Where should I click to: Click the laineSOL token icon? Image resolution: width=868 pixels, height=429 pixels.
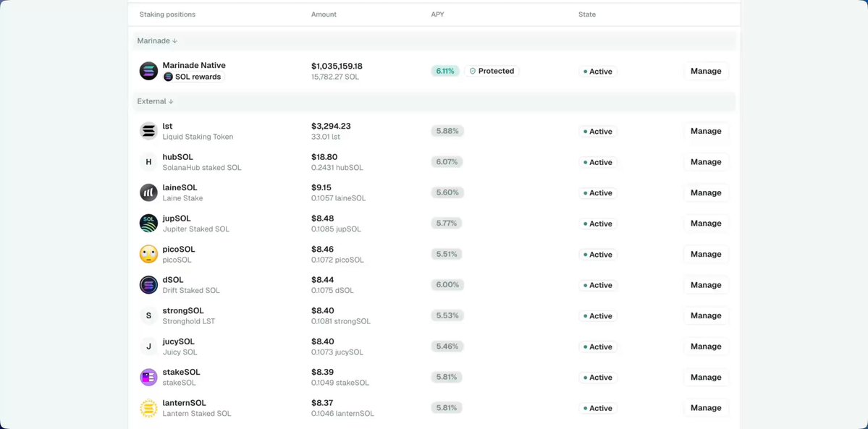coord(148,192)
